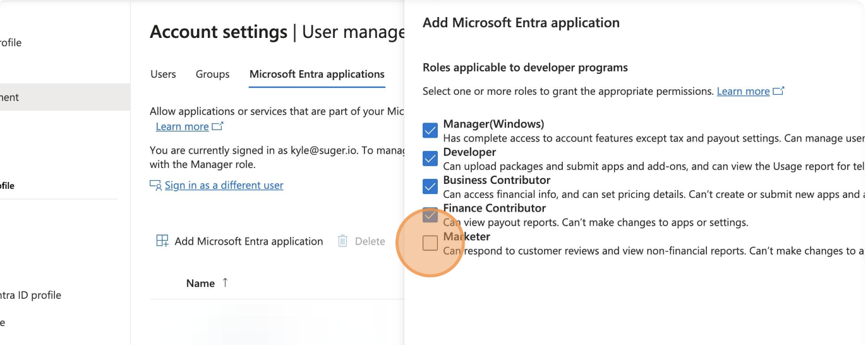868x345 pixels.
Task: Click the Add Microsoft Entra application panel title
Action: [x=521, y=23]
